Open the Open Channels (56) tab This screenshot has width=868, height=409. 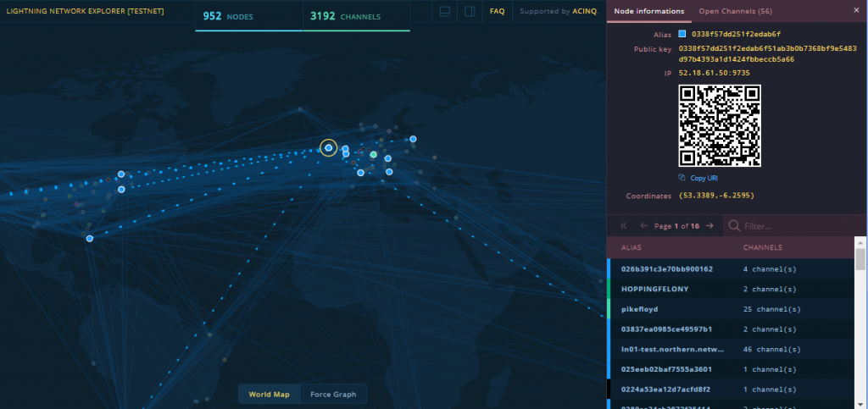(x=736, y=11)
